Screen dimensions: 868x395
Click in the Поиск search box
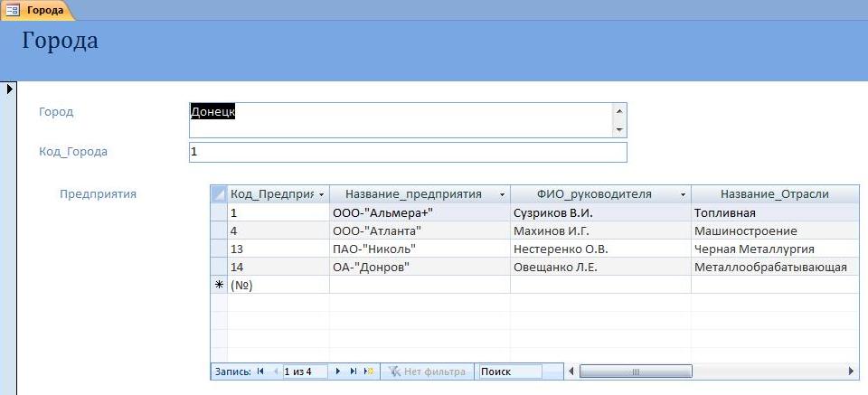click(x=510, y=371)
